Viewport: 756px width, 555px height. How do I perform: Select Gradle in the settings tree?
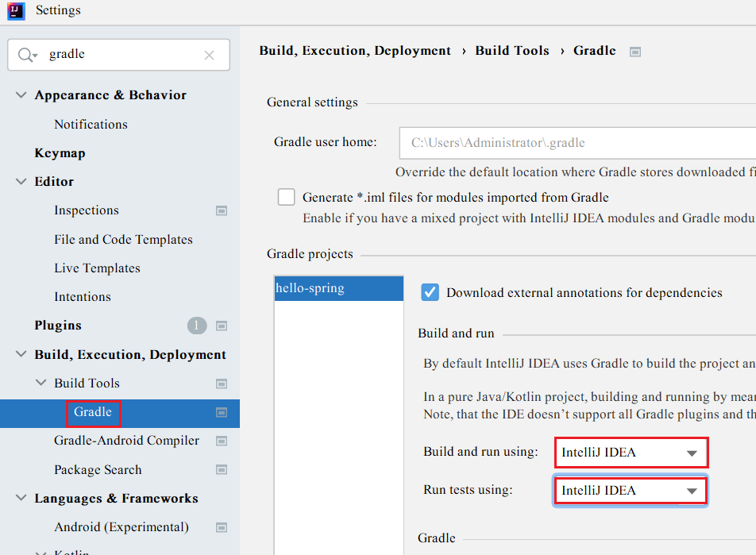tap(93, 412)
